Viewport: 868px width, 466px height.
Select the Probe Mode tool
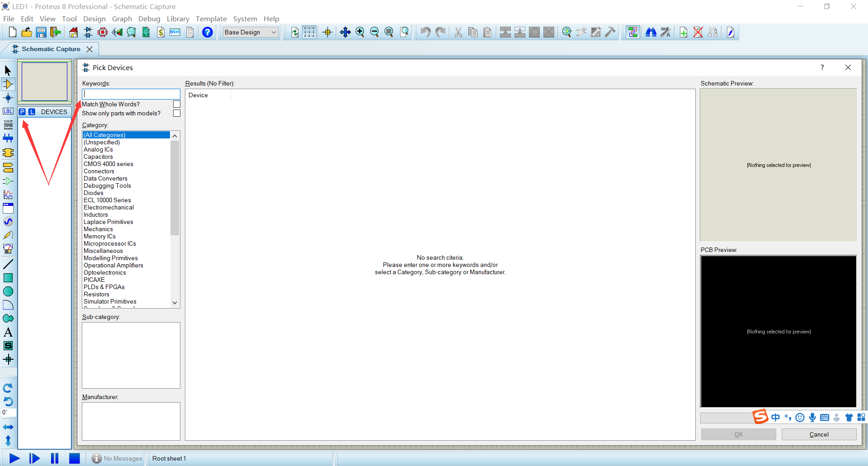8,235
